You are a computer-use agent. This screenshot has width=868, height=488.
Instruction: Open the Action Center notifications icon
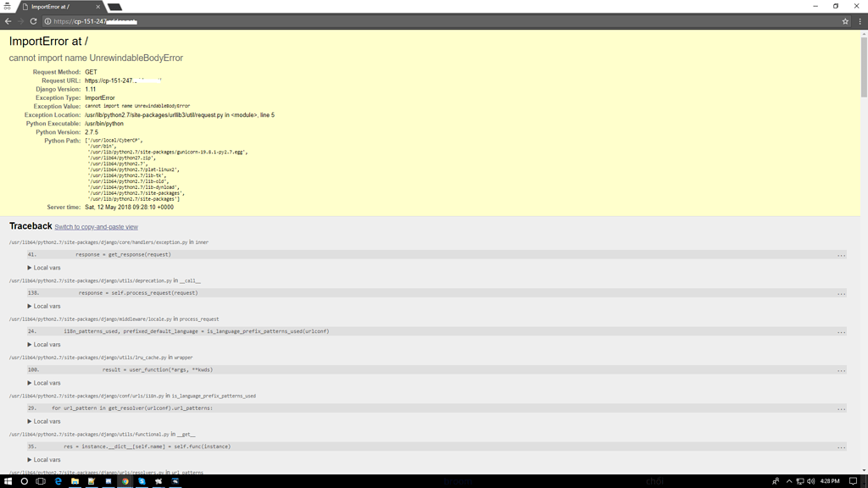point(853,481)
